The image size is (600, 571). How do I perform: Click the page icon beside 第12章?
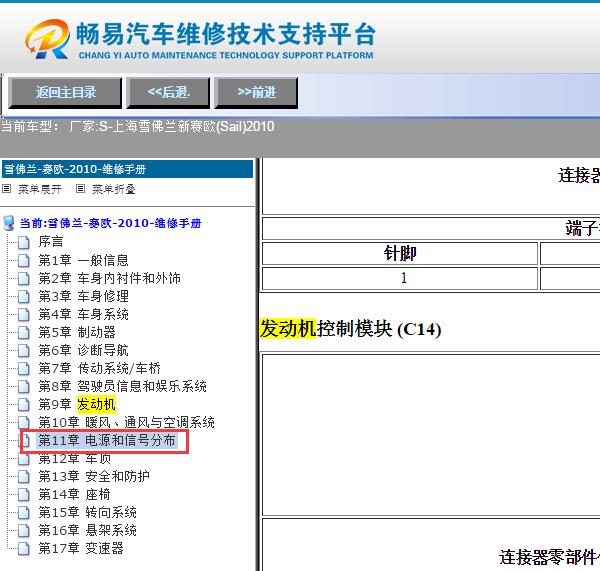click(x=24, y=458)
